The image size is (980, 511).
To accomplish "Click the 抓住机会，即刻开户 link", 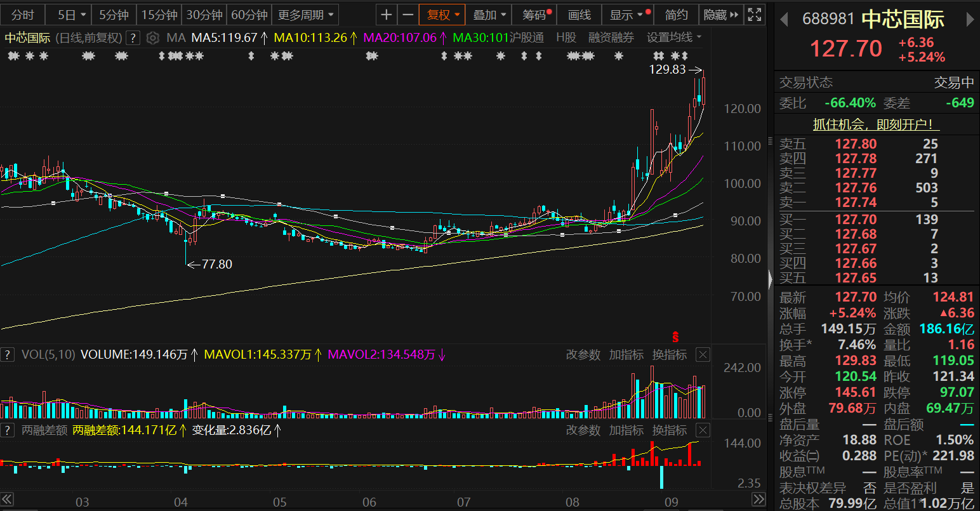I will [877, 124].
